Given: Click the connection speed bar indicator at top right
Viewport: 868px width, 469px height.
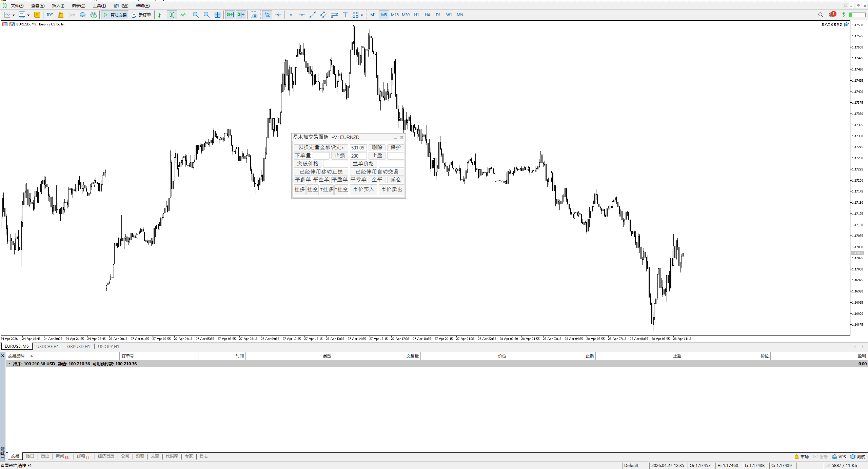Looking at the screenshot, I should tap(857, 15).
